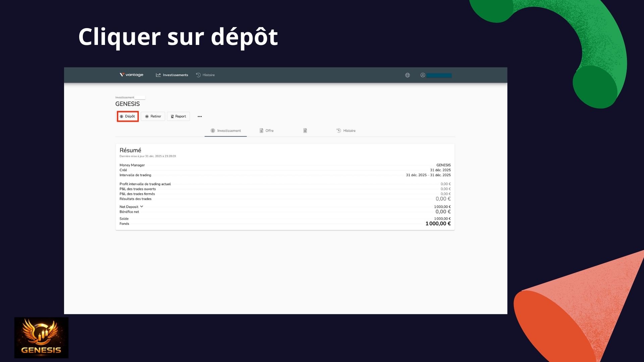Click the chart icon beside Investissements
This screenshot has width=644, height=362.
click(158, 75)
